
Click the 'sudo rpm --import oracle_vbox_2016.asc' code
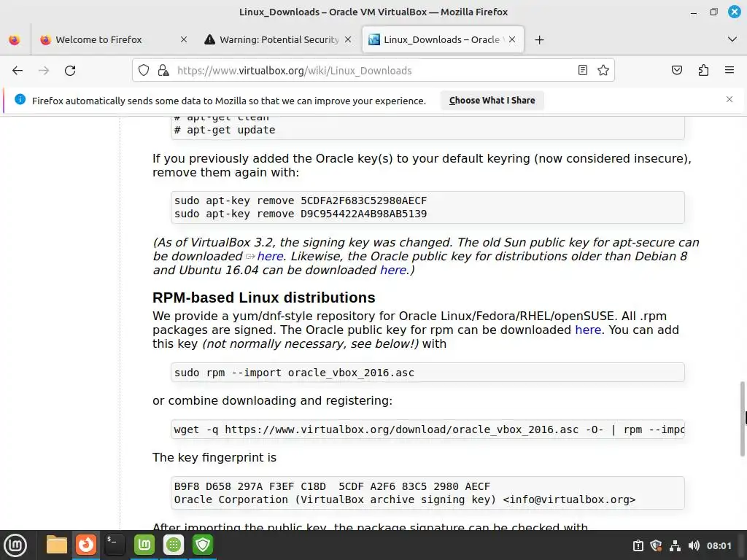[294, 373]
